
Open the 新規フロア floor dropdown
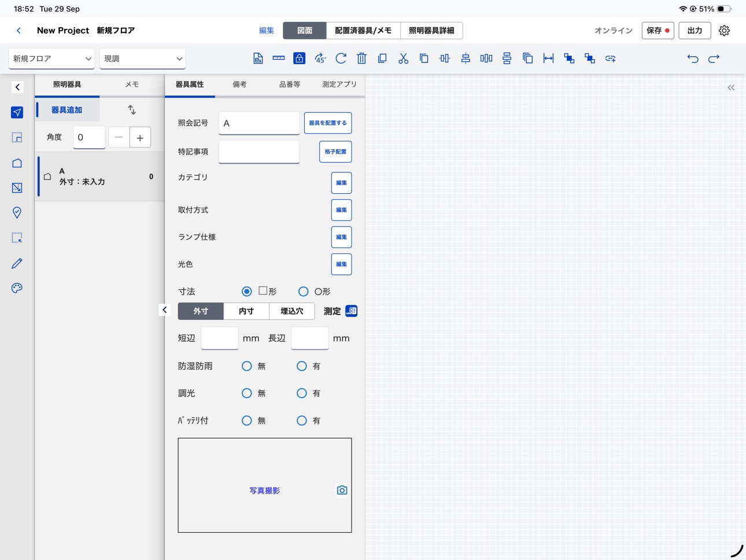click(51, 58)
